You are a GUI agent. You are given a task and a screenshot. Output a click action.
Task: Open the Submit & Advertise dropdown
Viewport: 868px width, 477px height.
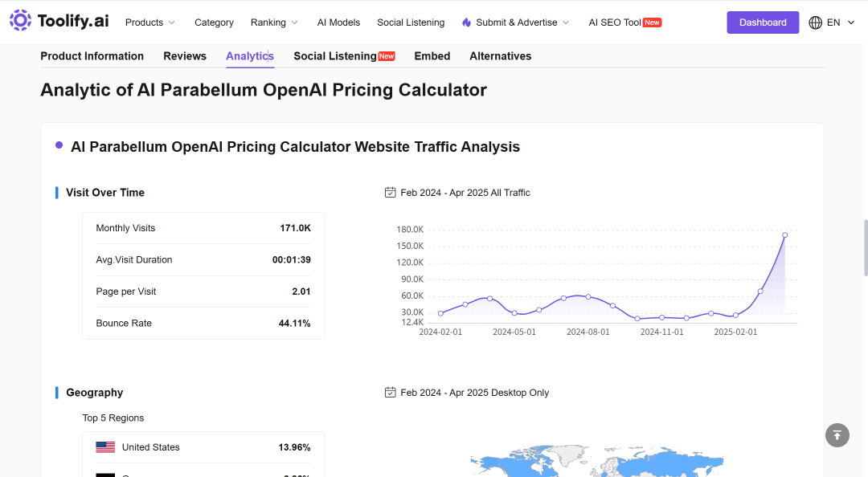point(516,22)
